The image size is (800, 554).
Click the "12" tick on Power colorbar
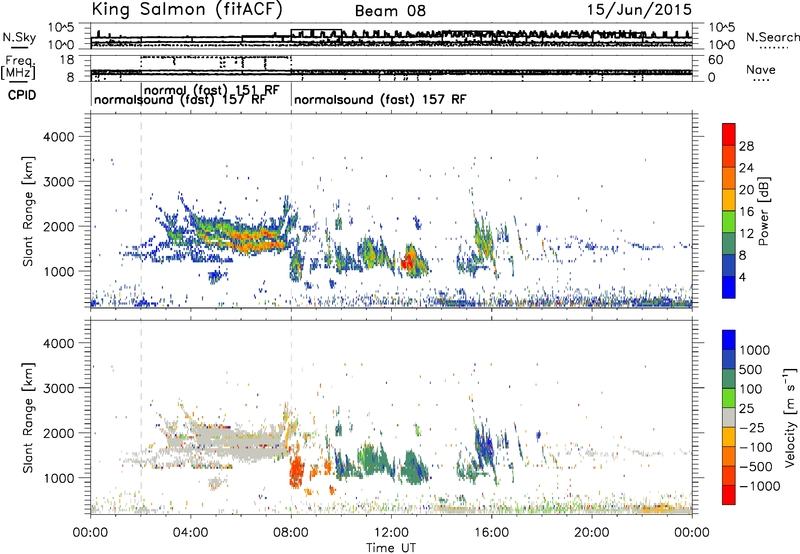[x=746, y=233]
